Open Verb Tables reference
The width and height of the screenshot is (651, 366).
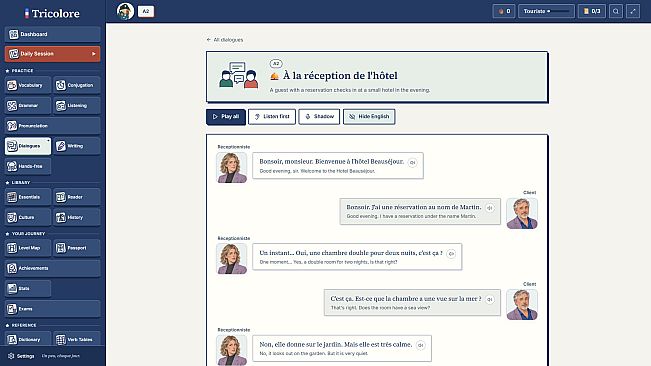coord(77,339)
